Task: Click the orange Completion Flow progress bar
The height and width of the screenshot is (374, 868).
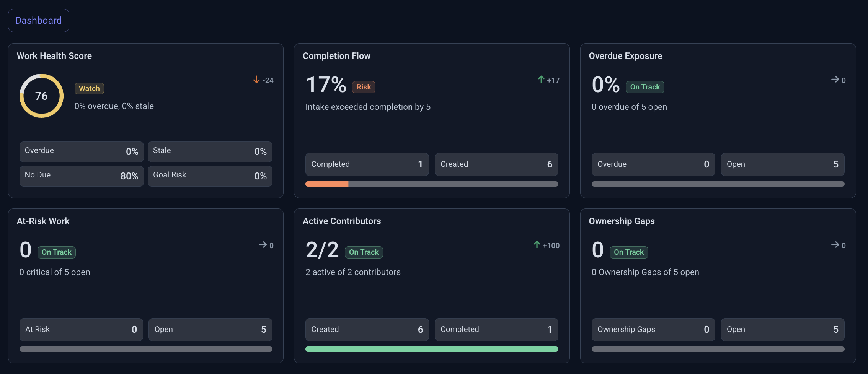Action: tap(432, 184)
